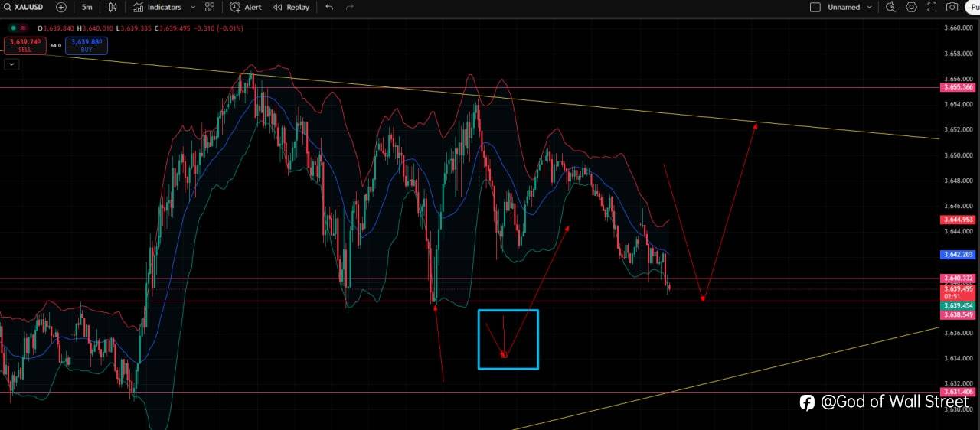This screenshot has height=430, width=980.
Task: Click the 3,638.549 price label
Action: click(958, 314)
